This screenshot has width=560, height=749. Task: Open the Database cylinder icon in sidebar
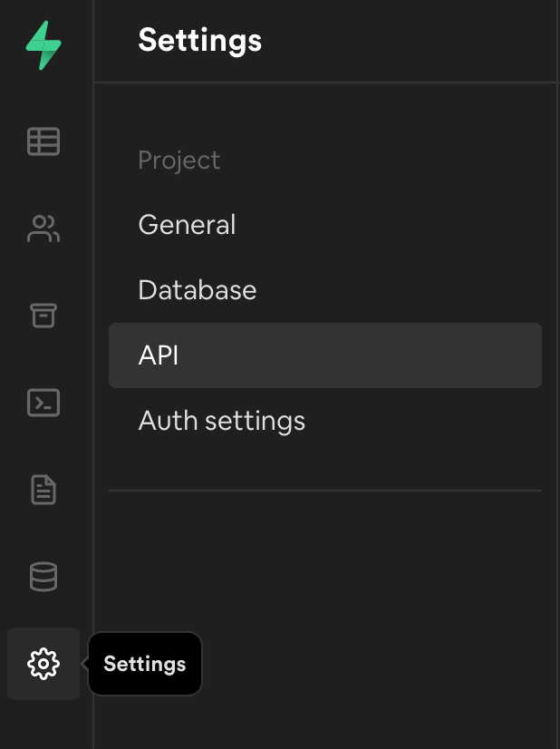(43, 577)
